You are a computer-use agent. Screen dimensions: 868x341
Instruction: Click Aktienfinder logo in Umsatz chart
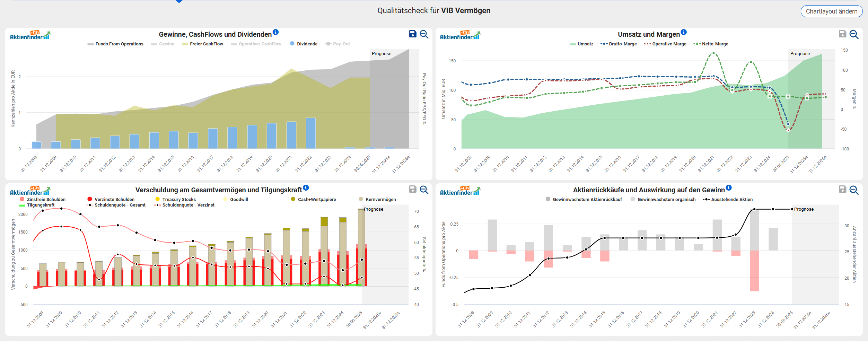tap(460, 35)
